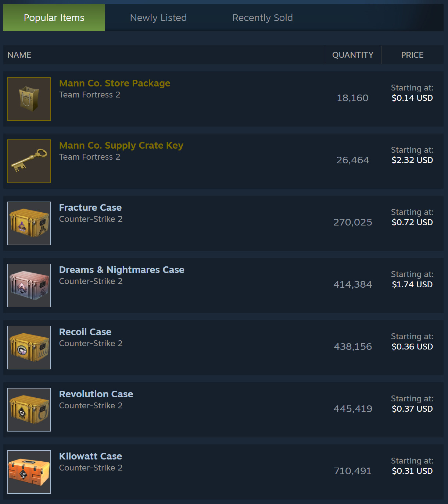Screen dimensions: 448x504
Task: Open the Kilowatt Case title link
Action: (x=90, y=456)
